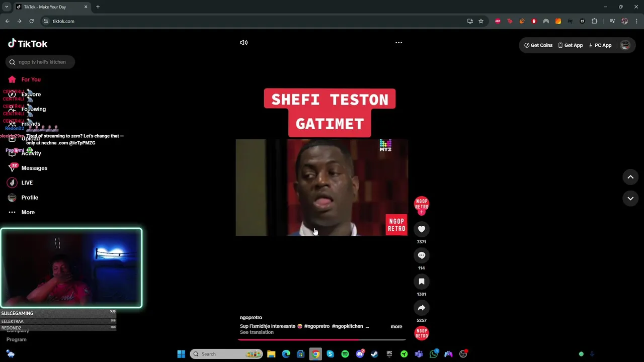Open the NGOP Retro creator avatar above the like button
This screenshot has height=362, width=644.
422,204
